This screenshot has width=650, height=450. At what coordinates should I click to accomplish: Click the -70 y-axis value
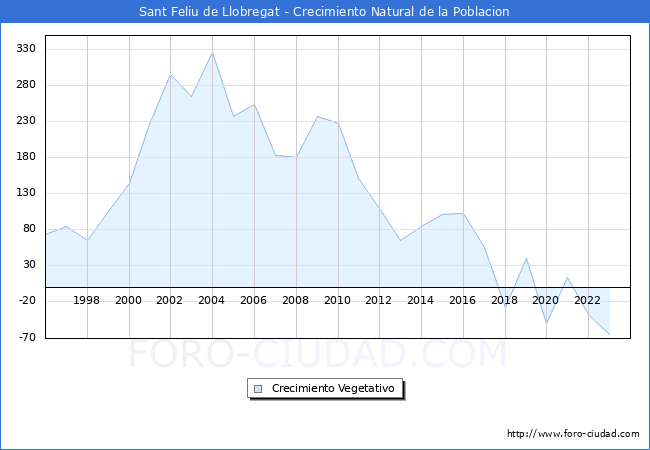pyautogui.click(x=27, y=337)
